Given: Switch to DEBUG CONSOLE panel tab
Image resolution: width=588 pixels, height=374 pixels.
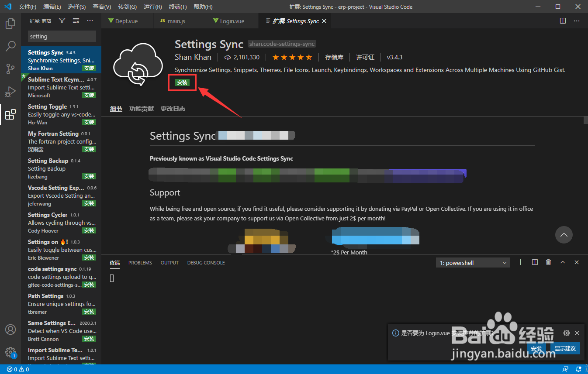Looking at the screenshot, I should click(x=206, y=263).
